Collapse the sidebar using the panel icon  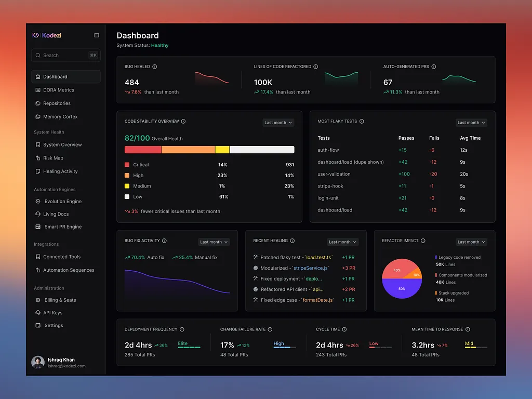(96, 35)
